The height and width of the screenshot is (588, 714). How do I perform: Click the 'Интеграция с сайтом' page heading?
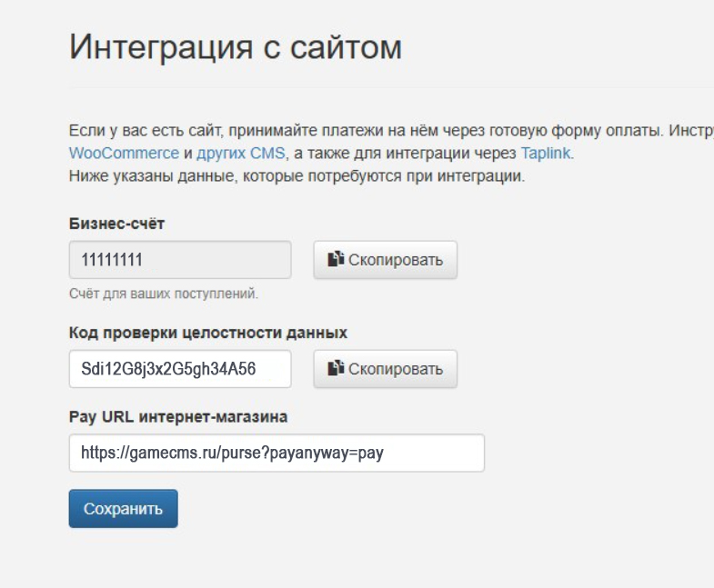(x=236, y=47)
